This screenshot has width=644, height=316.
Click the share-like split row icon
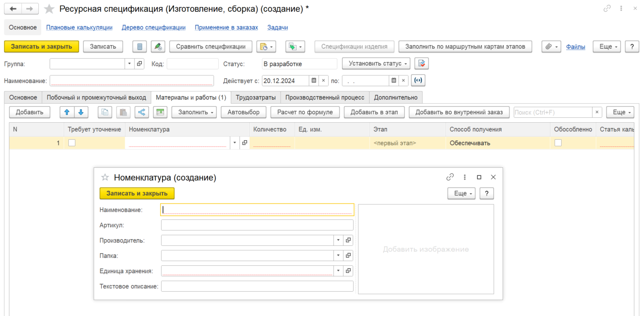(x=142, y=112)
